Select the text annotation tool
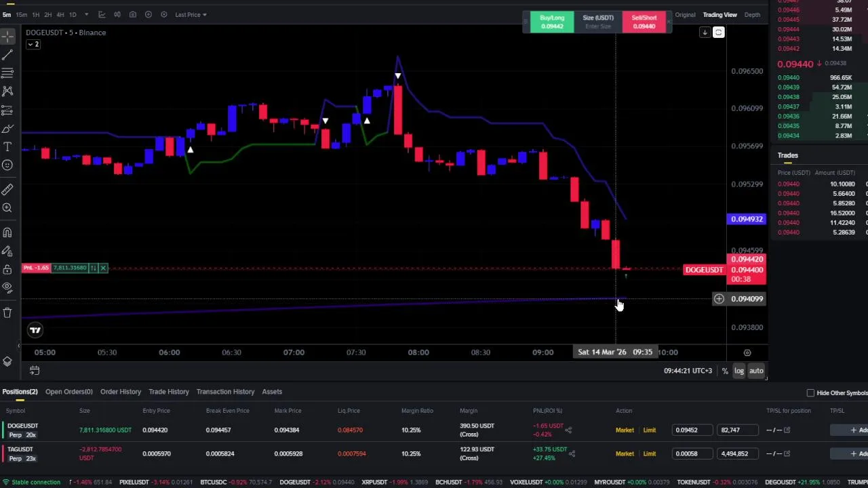This screenshot has height=488, width=868. pos(7,146)
